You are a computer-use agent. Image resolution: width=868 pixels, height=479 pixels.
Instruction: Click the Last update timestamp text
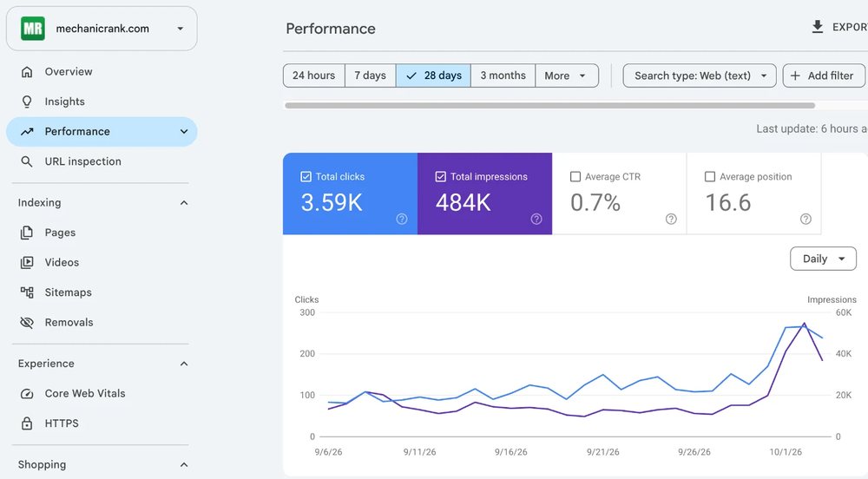tap(812, 129)
